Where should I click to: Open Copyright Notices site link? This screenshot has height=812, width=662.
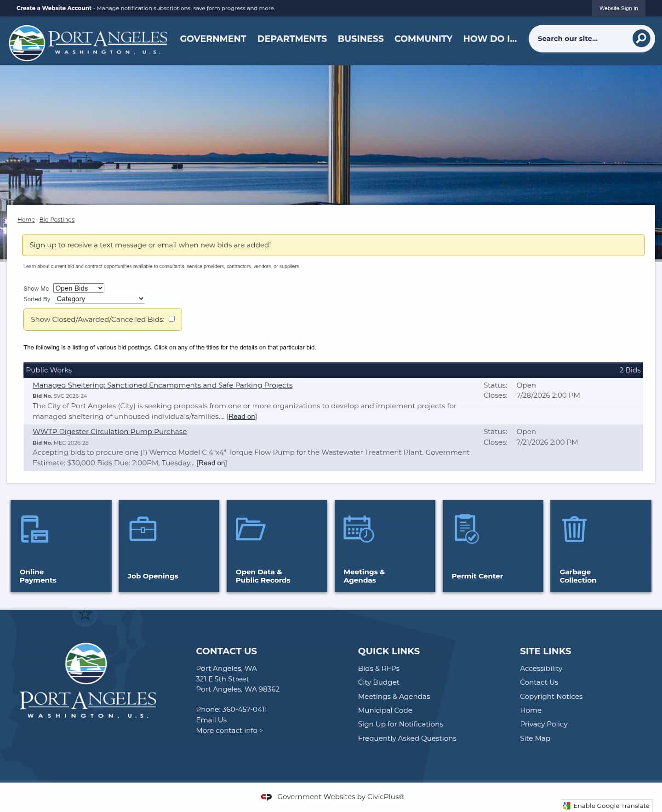pyautogui.click(x=551, y=697)
